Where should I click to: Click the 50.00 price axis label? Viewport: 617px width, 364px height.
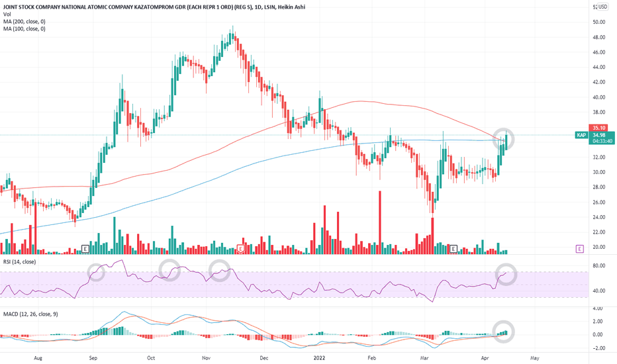pos(599,22)
